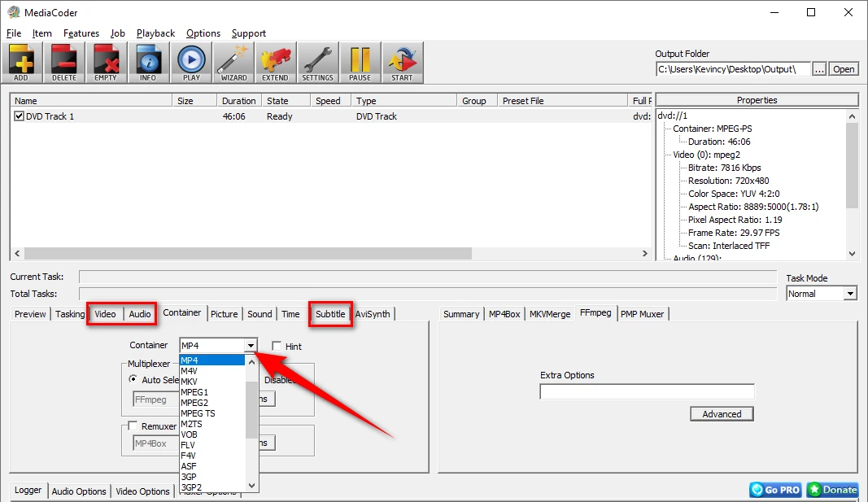Open the File menu
Screen dimensions: 868x502
click(x=14, y=33)
